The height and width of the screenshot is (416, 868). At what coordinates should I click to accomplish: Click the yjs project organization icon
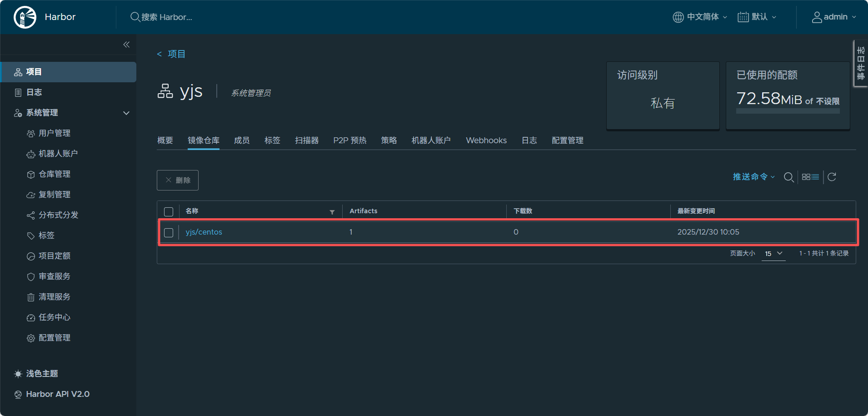coord(165,91)
